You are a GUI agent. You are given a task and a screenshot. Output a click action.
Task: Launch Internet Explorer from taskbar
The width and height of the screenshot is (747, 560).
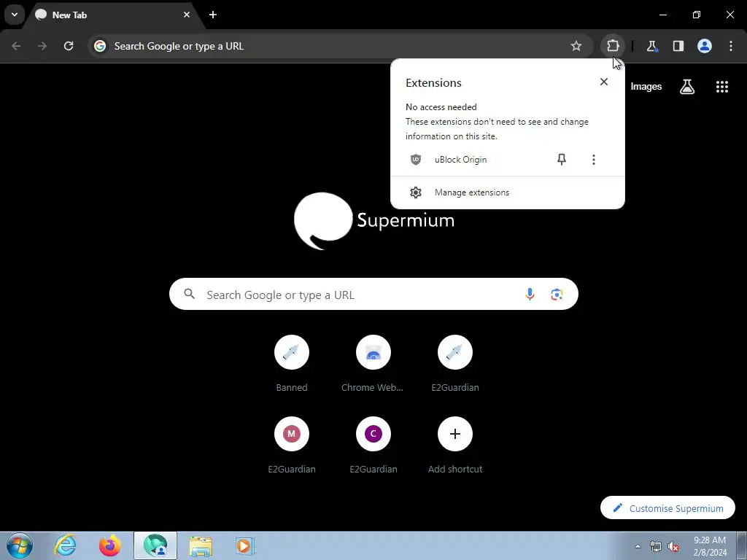[65, 545]
